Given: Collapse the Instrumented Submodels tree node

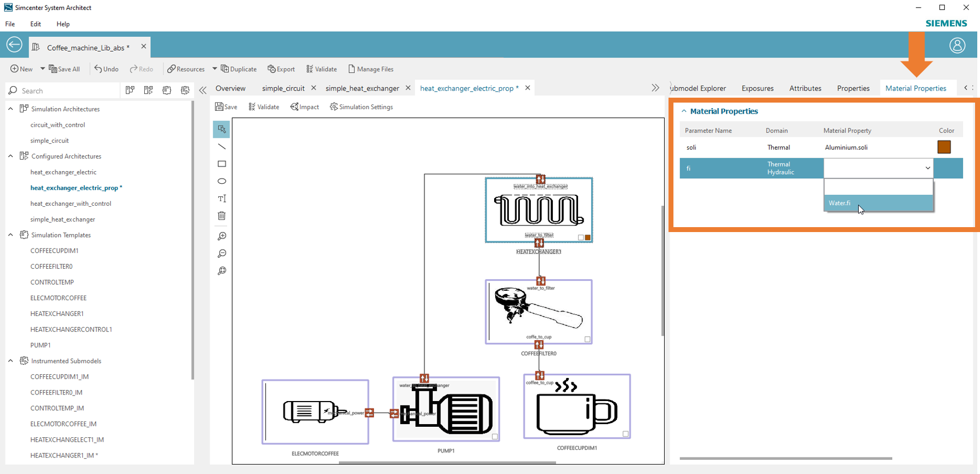Looking at the screenshot, I should click(x=10, y=361).
